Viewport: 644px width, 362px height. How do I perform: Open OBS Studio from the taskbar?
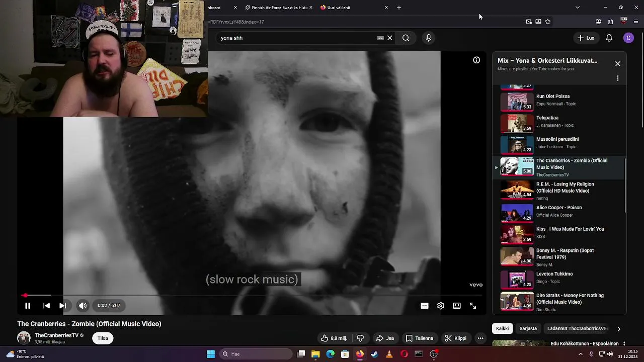(x=434, y=354)
